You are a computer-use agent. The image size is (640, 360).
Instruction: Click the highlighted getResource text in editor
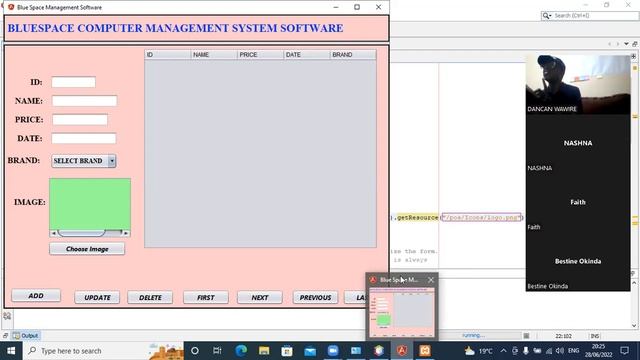[x=417, y=218]
